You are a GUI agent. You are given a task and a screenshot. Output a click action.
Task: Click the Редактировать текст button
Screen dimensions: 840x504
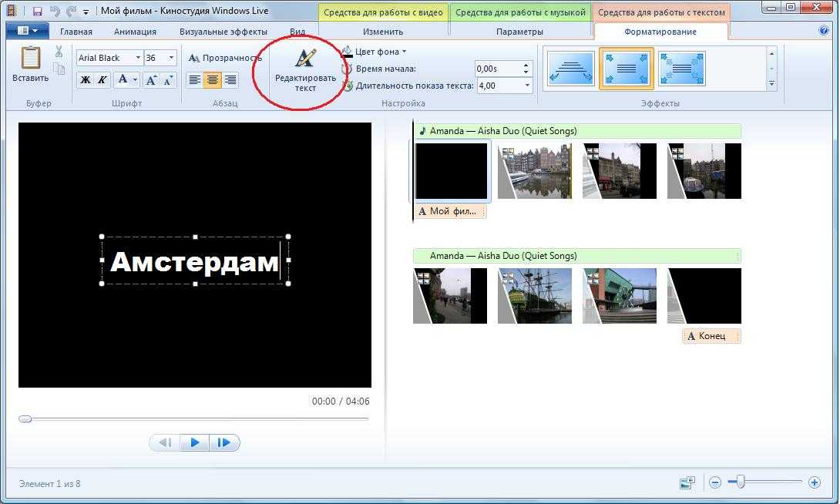pyautogui.click(x=305, y=69)
